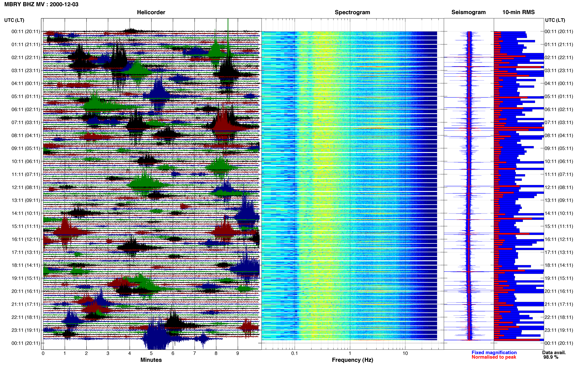Viewport: 588px width, 368px height.
Task: Click the right 'UTC (LT)' axis label
Action: 555,20
